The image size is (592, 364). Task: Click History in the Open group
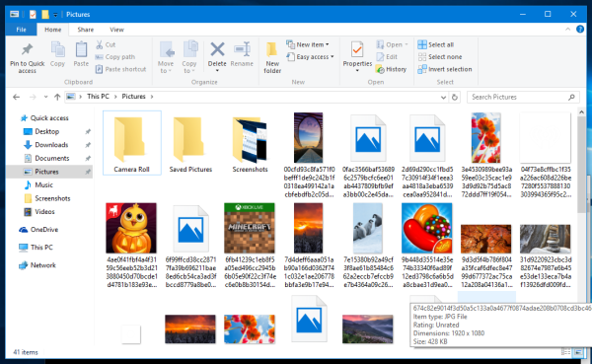point(392,69)
